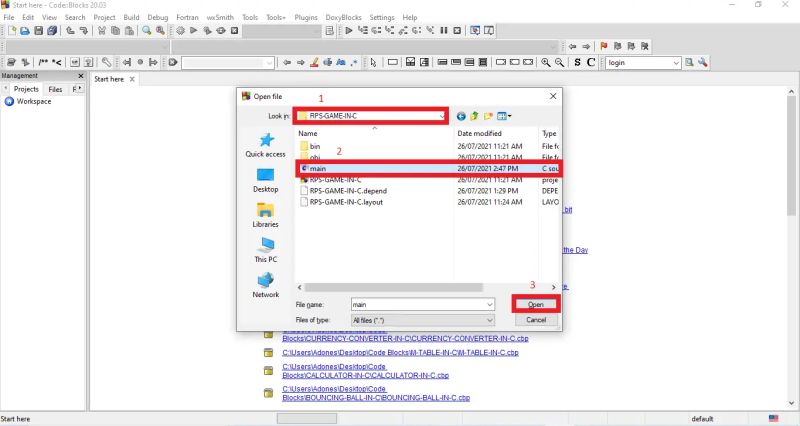Select This PC in dialog sidebar
Image resolution: width=800 pixels, height=426 pixels.
[x=265, y=250]
